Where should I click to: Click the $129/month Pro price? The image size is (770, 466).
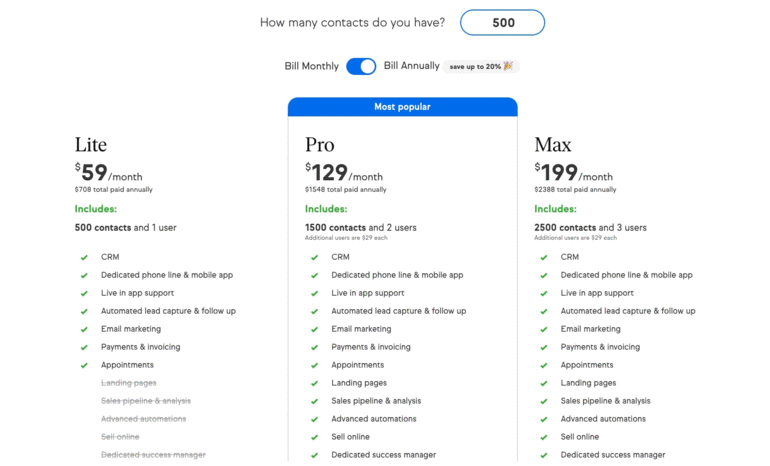344,172
